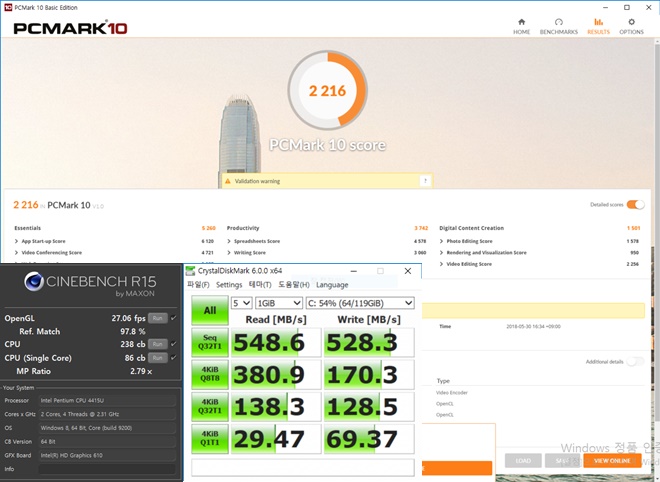Click the GFX Board field Intel HD Graphics 610
The image size is (660, 482).
pos(107,455)
